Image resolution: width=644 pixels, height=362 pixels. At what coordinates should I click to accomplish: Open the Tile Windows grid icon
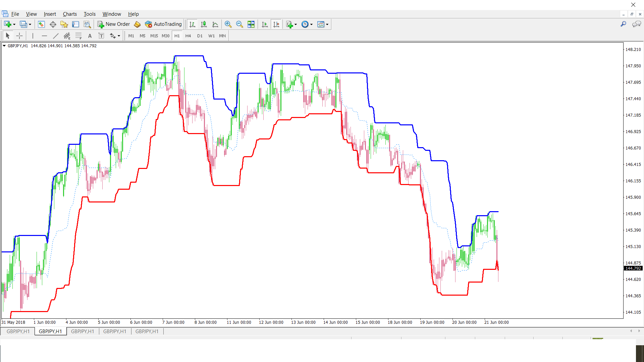coord(251,24)
